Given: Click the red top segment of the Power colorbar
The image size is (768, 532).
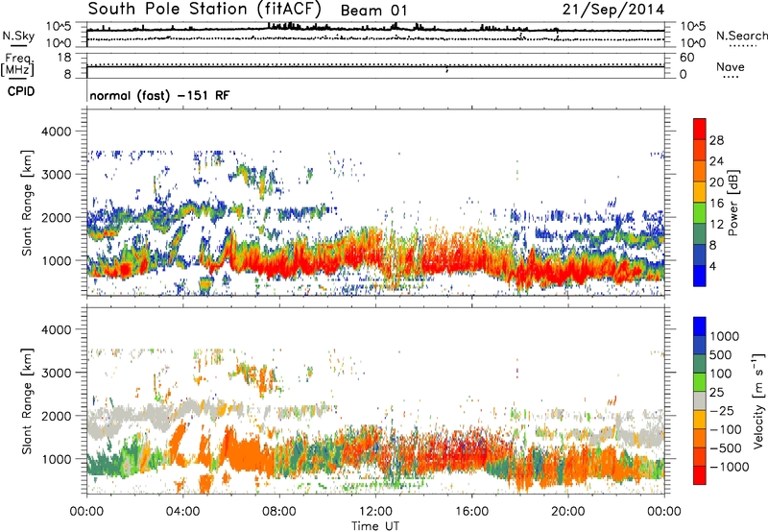Looking at the screenshot, I should coord(700,129).
